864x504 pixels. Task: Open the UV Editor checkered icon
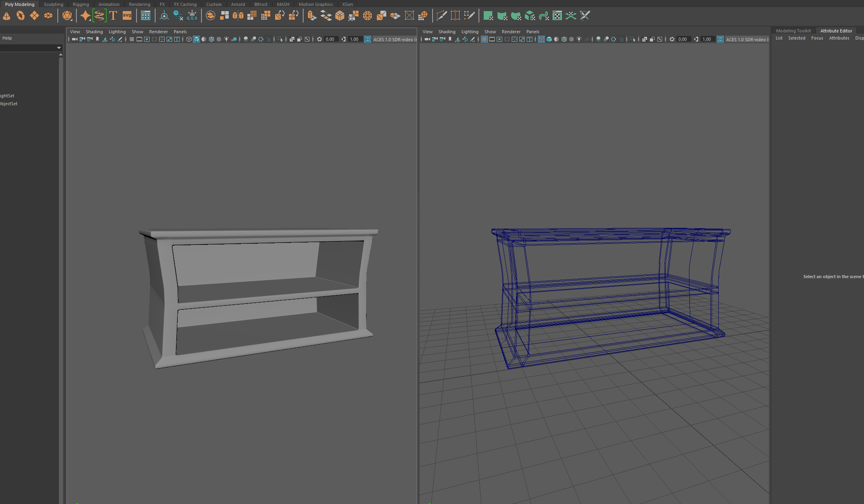click(557, 16)
